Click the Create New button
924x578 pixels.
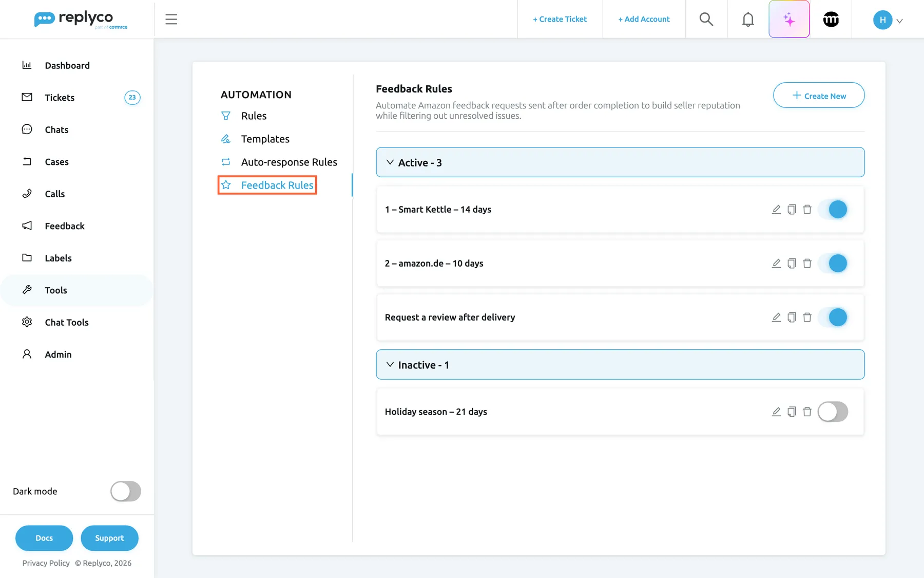[x=819, y=96]
